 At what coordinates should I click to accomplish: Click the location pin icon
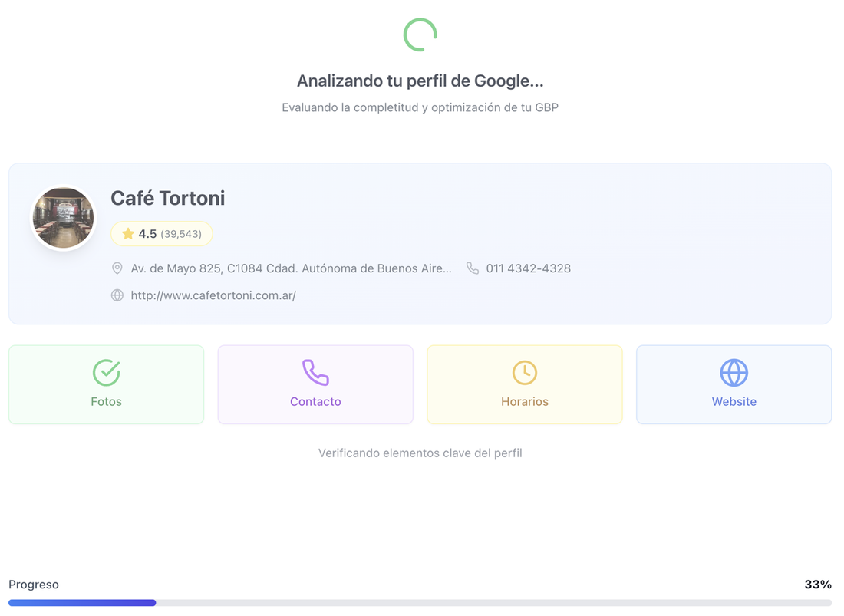tap(117, 268)
